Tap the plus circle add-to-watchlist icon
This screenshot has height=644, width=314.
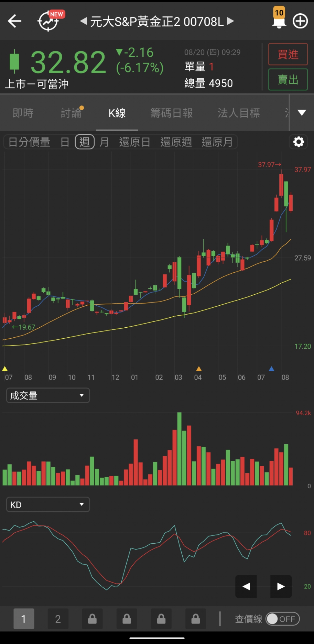click(x=300, y=21)
